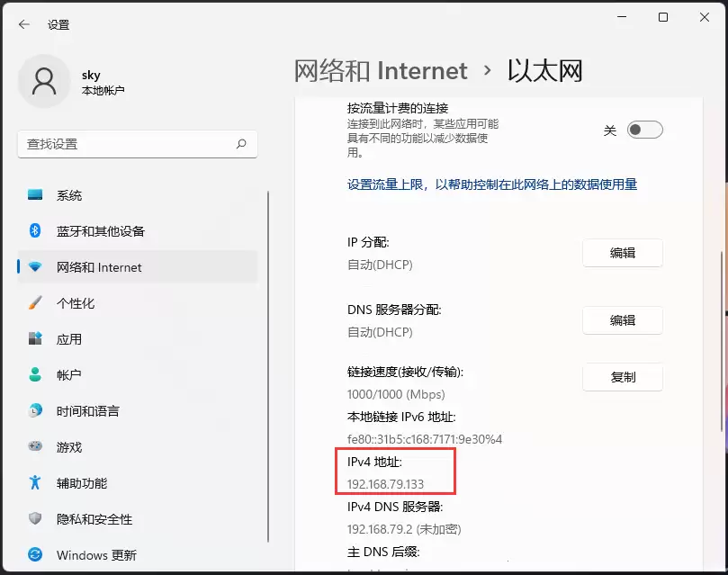
Task: Enable the 按流量计费的连接 toggle
Action: tap(644, 130)
